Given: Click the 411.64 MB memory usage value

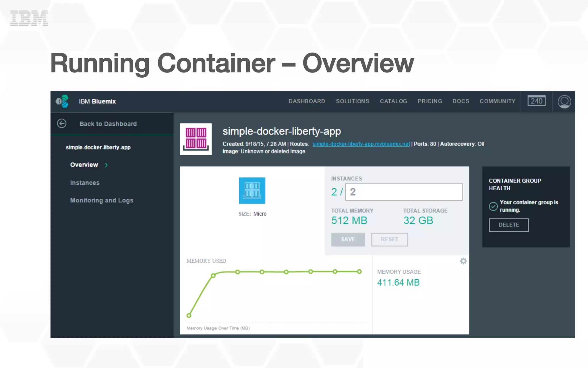Looking at the screenshot, I should tap(398, 282).
